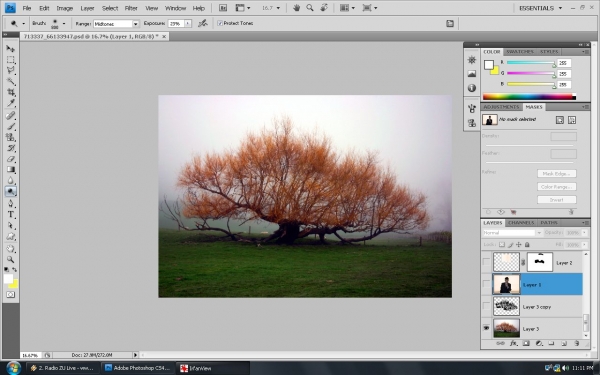Select the Dodge/Burn tool in toolbox

point(10,191)
